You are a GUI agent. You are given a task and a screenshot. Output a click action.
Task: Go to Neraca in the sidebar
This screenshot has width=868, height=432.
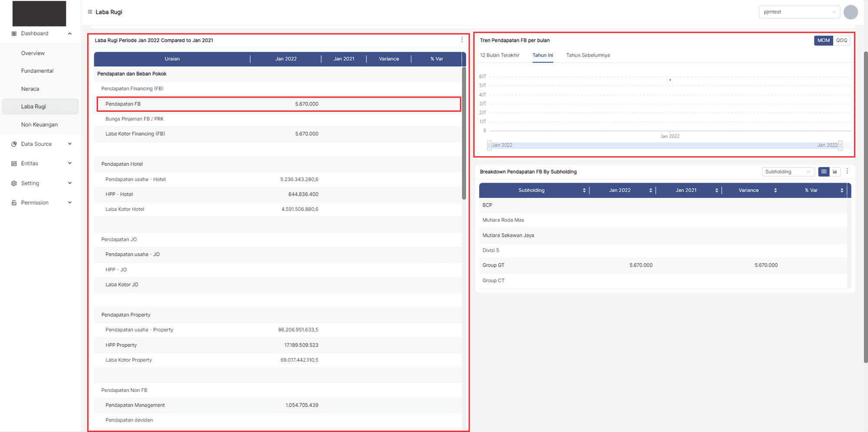30,89
